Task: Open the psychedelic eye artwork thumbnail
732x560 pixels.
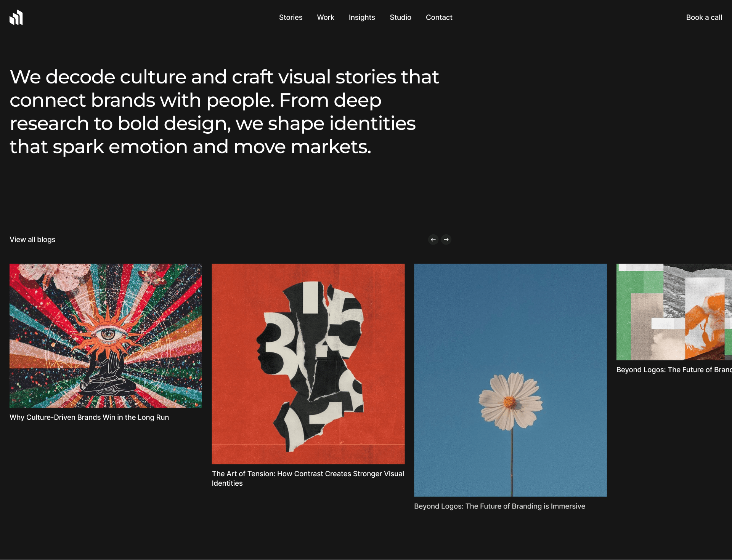Action: point(106,336)
